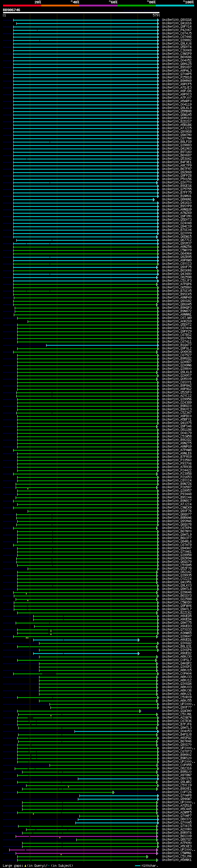Open hit UniRef100_O04119
197x868 pixels.
[177, 104]
